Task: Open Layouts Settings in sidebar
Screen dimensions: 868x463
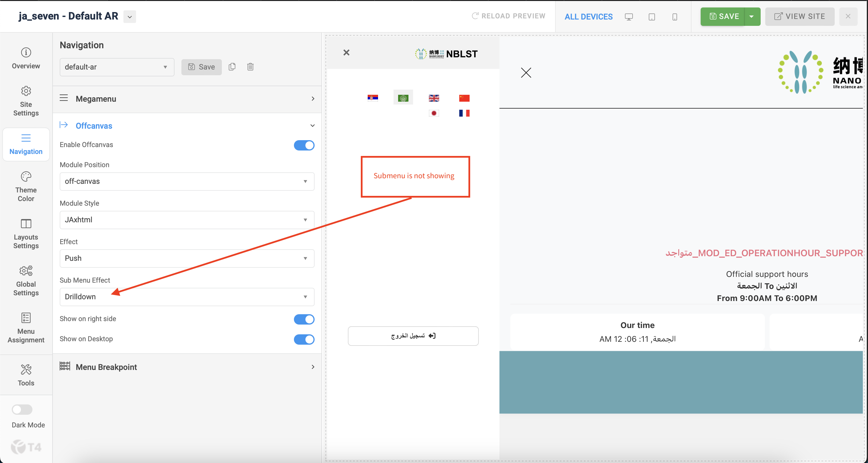Action: coord(26,234)
